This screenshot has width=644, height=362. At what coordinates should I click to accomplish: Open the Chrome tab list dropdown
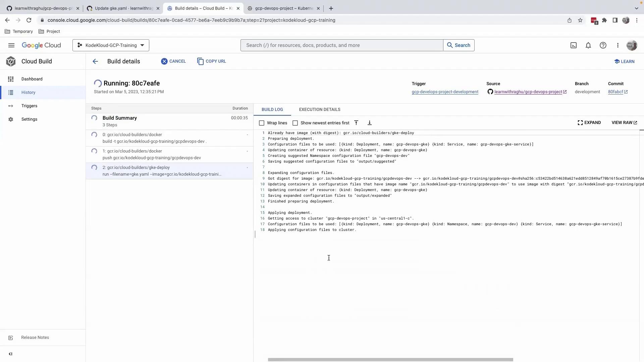(636, 8)
